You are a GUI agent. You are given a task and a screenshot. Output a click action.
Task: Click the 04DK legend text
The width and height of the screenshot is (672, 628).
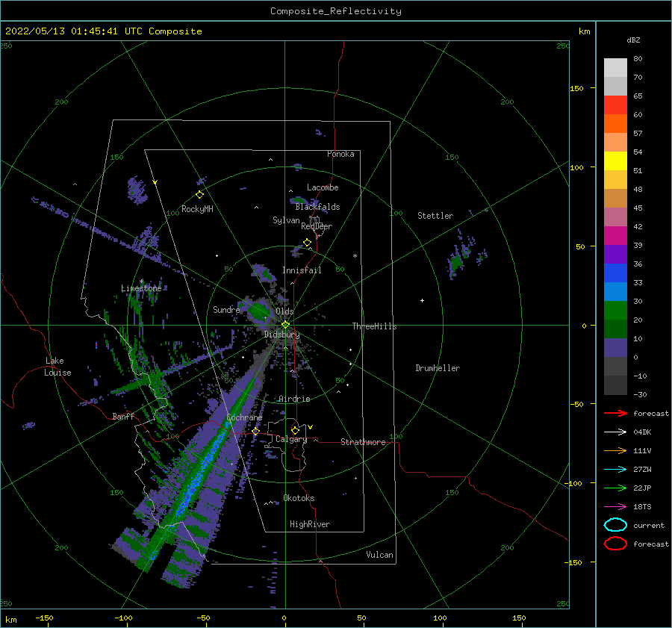642,432
